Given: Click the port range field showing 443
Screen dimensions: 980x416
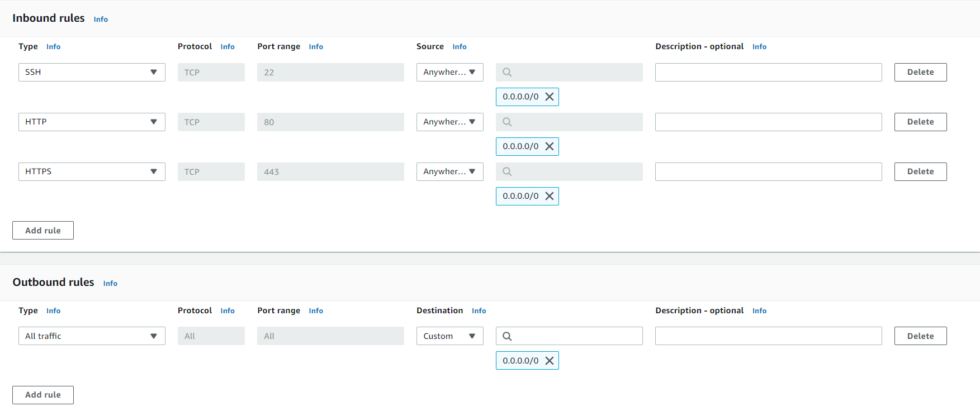Looking at the screenshot, I should point(330,171).
